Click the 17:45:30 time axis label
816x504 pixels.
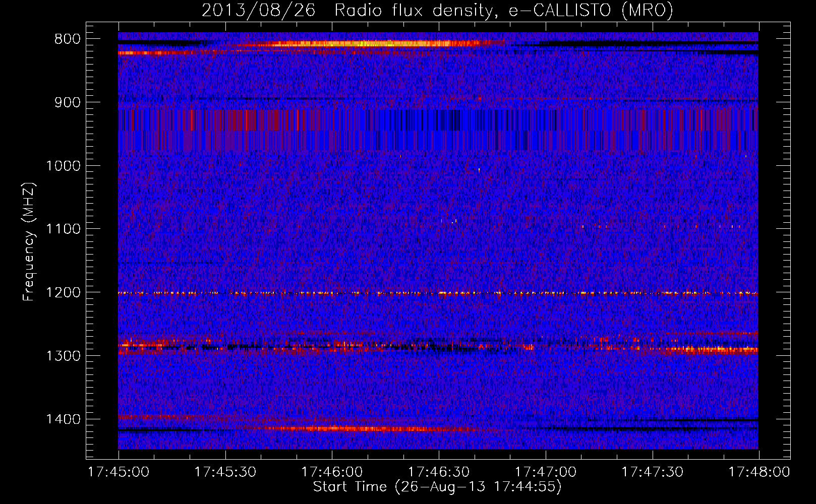(225, 472)
